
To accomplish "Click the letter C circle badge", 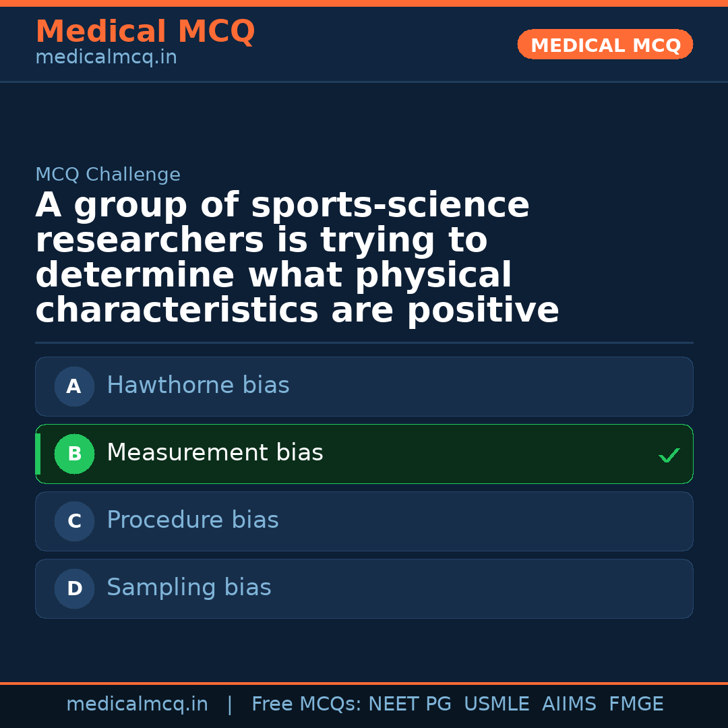I will (x=74, y=521).
